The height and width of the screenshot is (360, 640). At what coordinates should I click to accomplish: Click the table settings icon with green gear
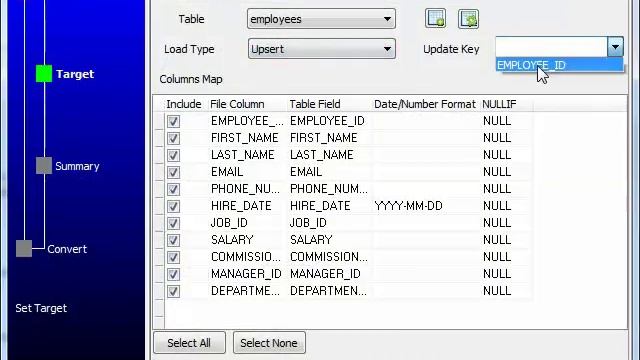coord(468,19)
